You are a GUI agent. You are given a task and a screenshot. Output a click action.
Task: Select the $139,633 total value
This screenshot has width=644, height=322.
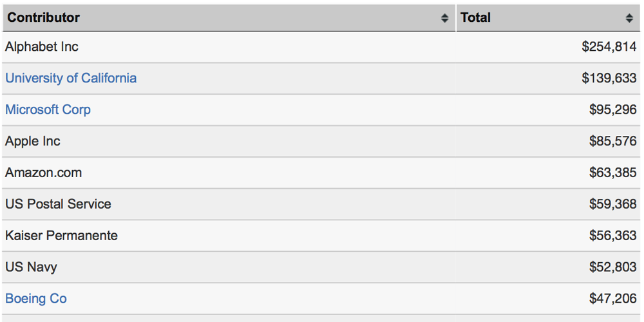[x=609, y=78]
